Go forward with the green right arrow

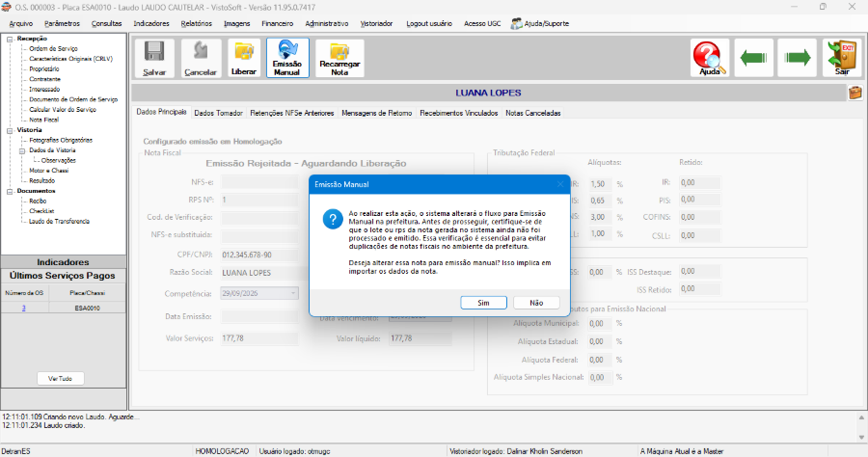click(798, 58)
